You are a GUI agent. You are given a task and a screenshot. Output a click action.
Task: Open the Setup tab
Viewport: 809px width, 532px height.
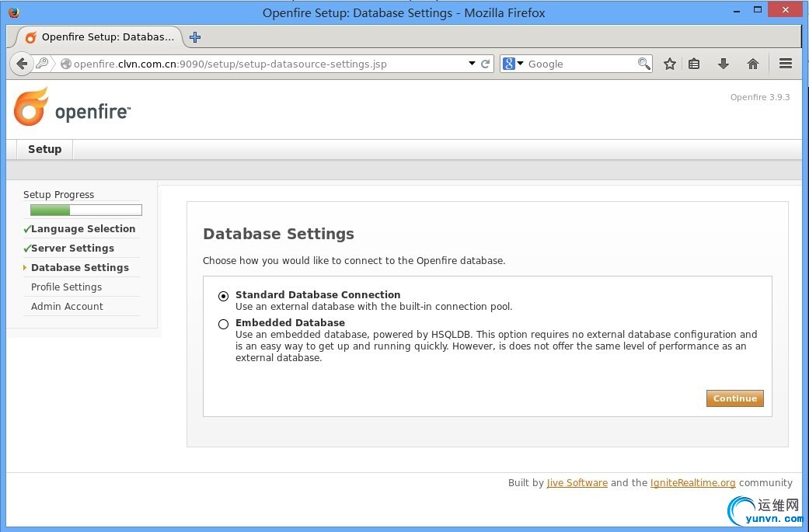44,149
